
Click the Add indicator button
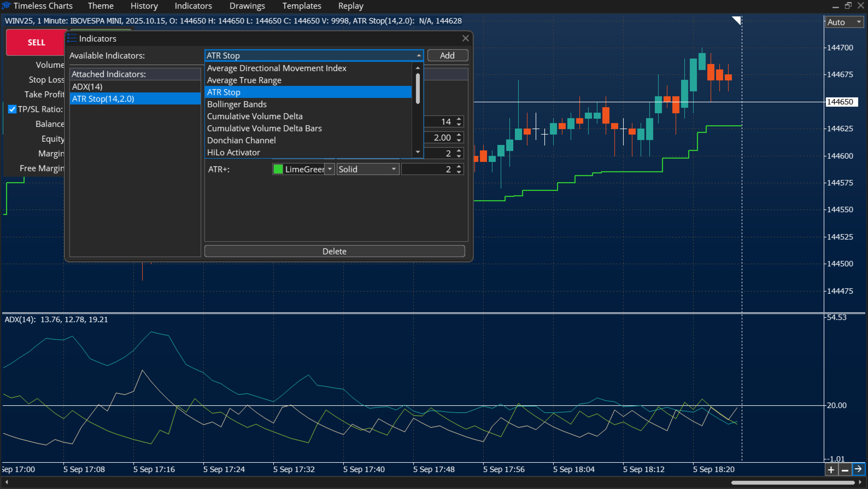coord(448,55)
